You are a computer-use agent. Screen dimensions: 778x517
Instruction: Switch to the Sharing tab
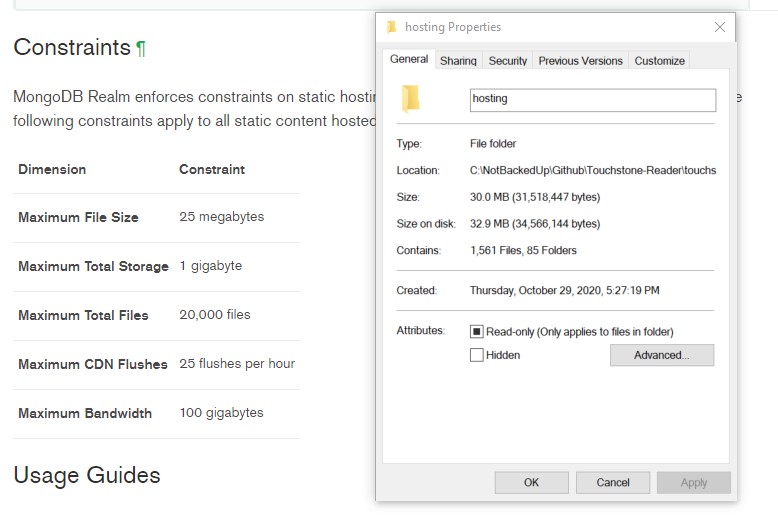458,61
